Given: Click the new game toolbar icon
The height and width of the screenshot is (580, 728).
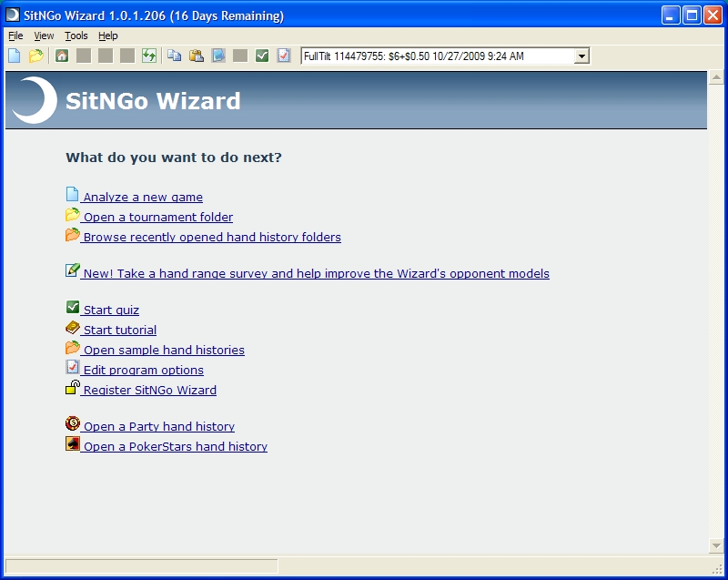Looking at the screenshot, I should [x=15, y=56].
